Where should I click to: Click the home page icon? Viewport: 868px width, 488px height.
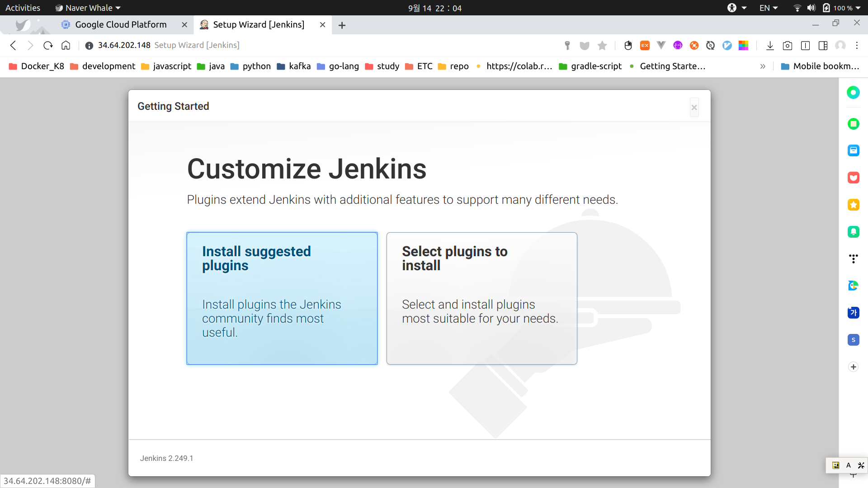coord(66,45)
